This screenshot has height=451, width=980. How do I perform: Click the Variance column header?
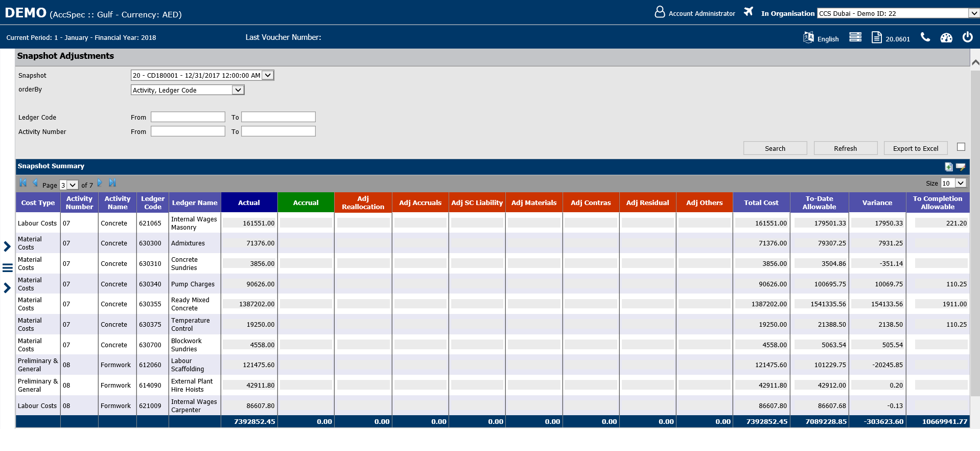click(x=877, y=202)
